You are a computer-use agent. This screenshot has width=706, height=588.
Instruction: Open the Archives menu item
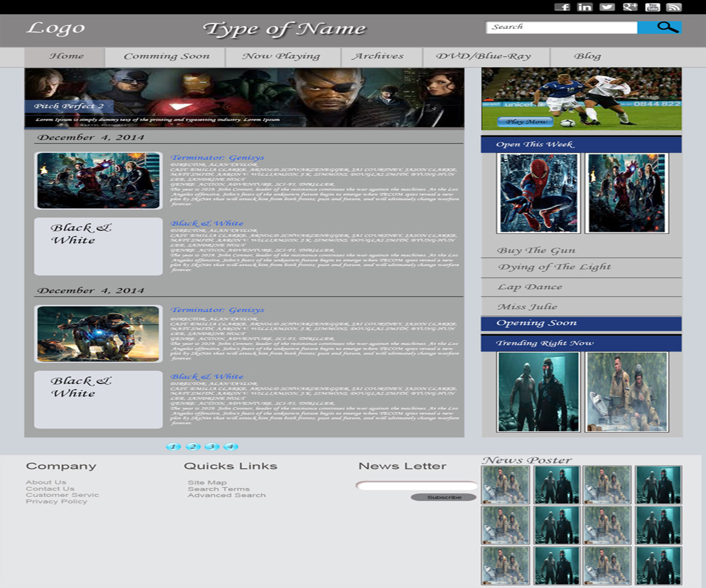point(382,57)
